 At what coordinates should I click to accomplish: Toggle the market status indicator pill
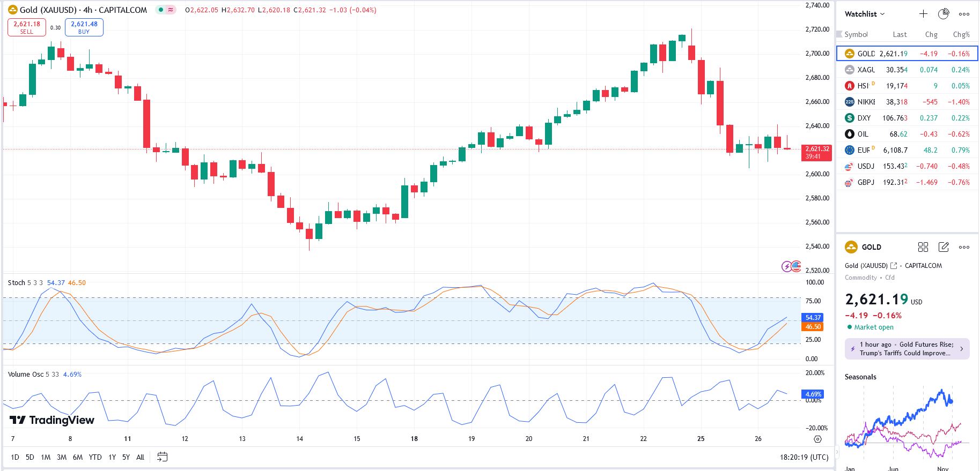[166, 10]
